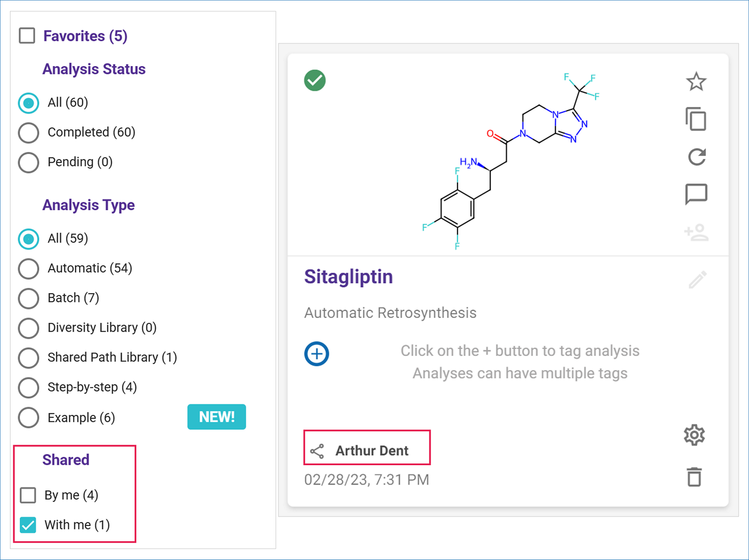
Task: Check the Shared By me (4) box
Action: click(28, 495)
